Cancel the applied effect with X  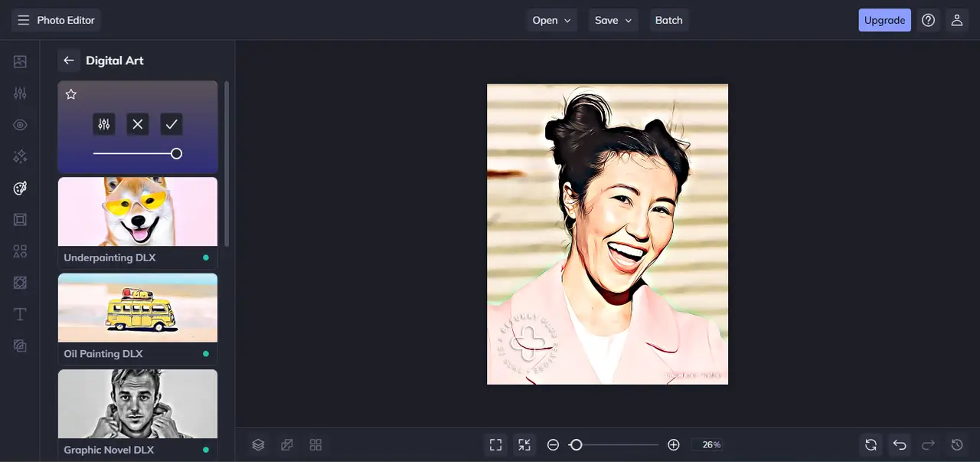(138, 124)
